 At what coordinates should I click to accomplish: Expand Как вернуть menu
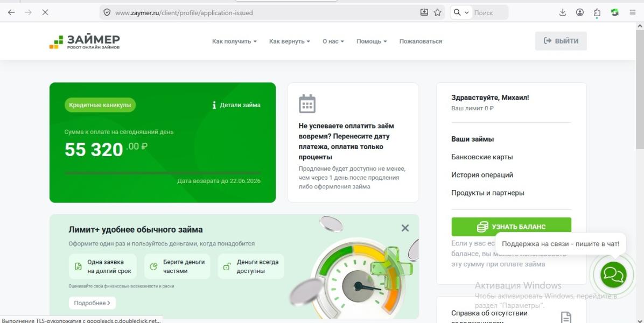pyautogui.click(x=290, y=41)
